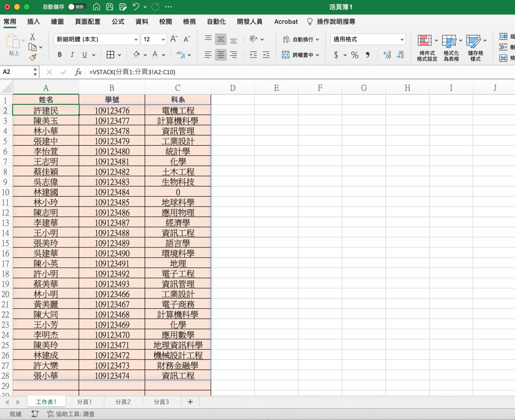The height and width of the screenshot is (420, 515).
Task: Click the Save icon in title bar
Action: coord(110,7)
